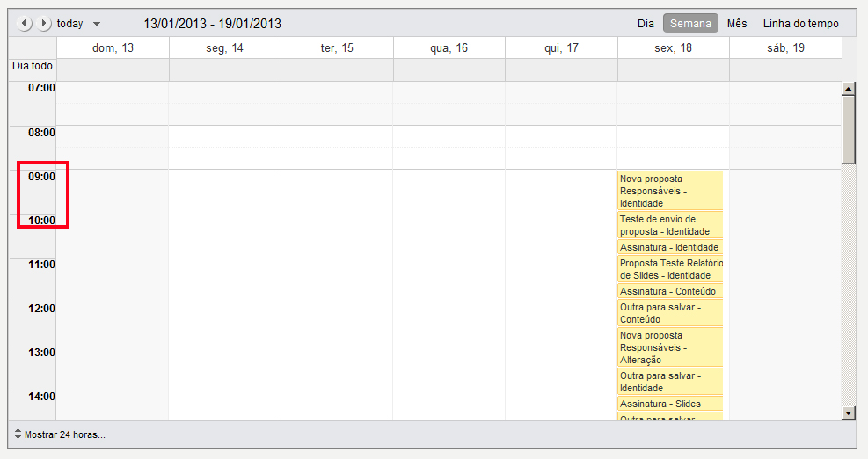Switch to Linha do tempo view
868x459 pixels.
(x=800, y=24)
